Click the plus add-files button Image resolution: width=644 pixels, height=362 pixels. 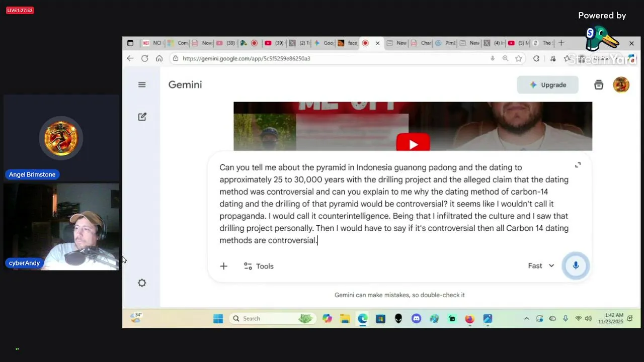pos(223,266)
